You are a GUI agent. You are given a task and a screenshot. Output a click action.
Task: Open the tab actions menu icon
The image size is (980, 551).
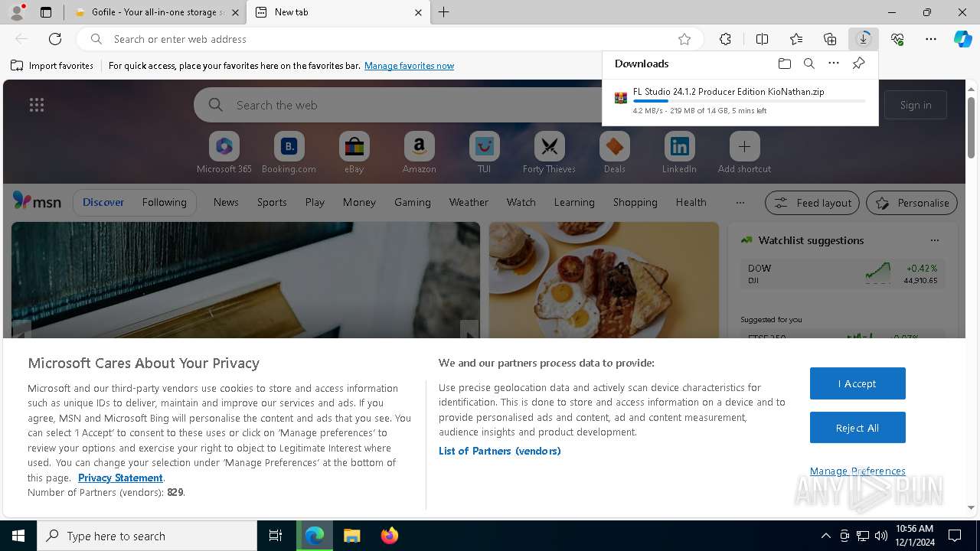click(x=46, y=12)
